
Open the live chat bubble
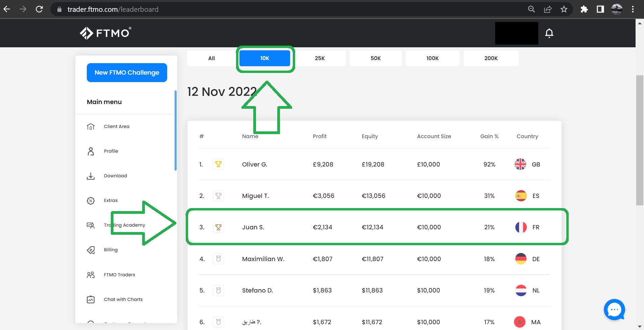(x=614, y=309)
